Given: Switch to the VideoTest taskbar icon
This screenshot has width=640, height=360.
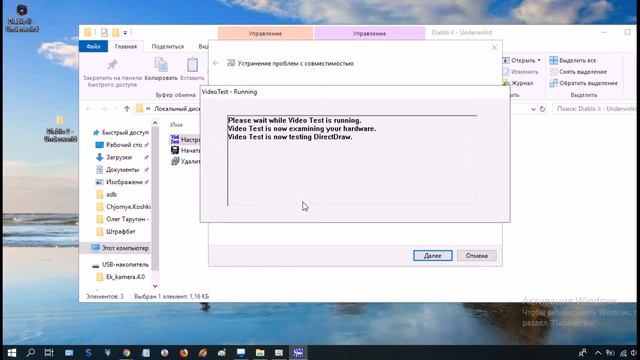Looking at the screenshot, I should 298,353.
